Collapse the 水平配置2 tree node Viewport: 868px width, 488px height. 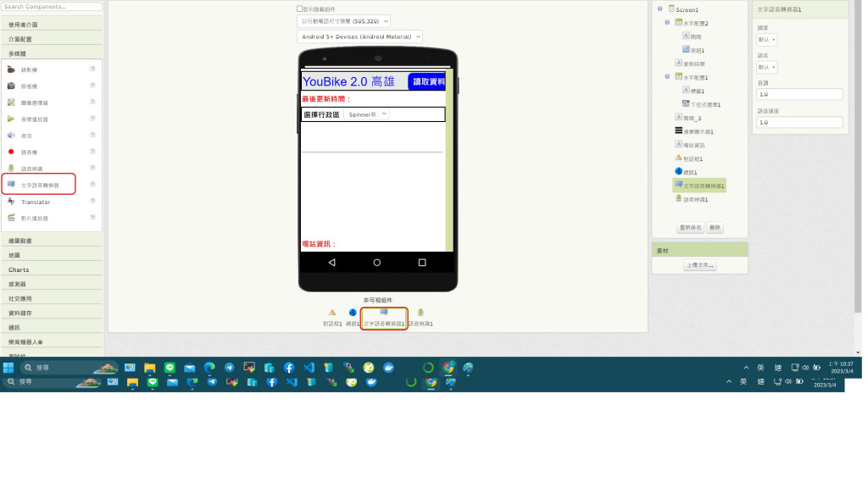coord(667,23)
